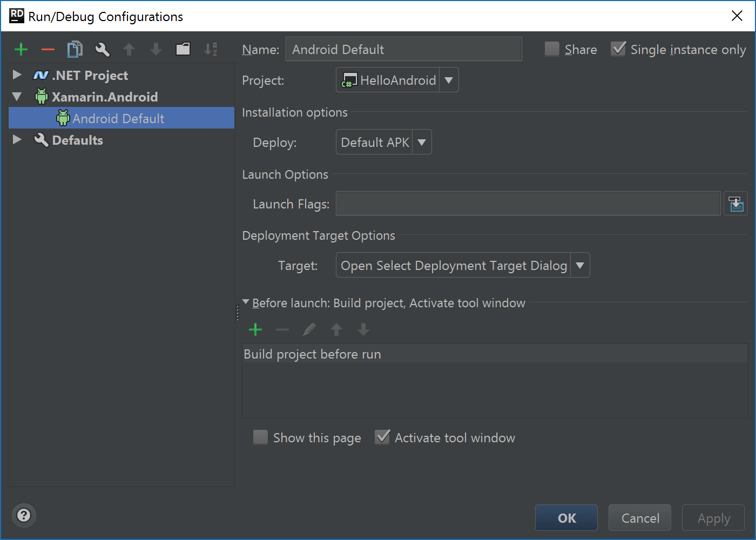Click OK button
This screenshot has width=756, height=540.
pyautogui.click(x=566, y=518)
